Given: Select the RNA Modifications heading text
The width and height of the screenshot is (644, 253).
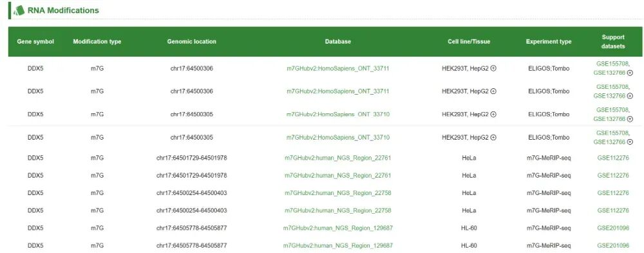Looking at the screenshot, I should tap(63, 10).
